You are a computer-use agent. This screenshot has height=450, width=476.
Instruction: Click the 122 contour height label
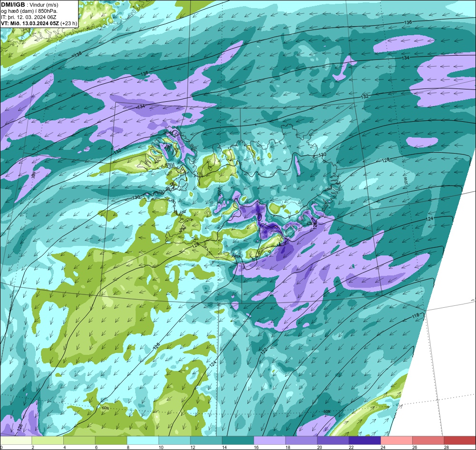264,351
